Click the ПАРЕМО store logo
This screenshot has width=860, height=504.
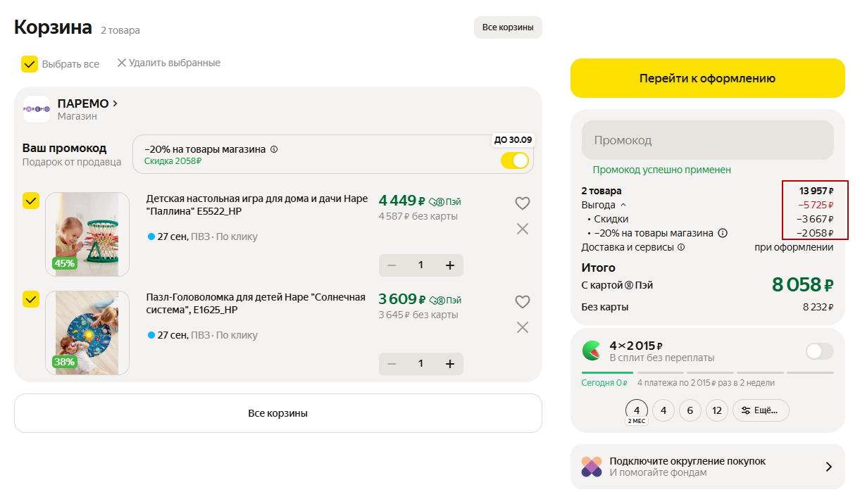[x=37, y=109]
